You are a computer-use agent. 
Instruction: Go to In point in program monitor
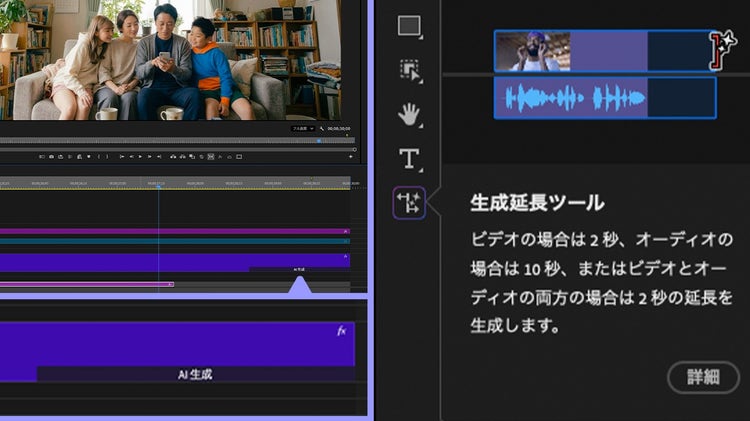(122, 156)
